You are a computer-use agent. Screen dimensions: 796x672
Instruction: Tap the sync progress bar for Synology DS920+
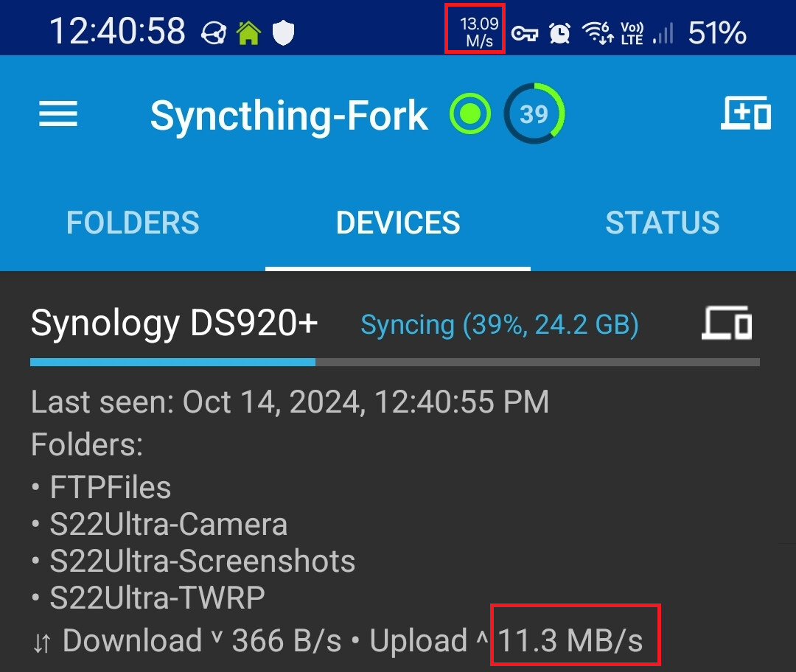click(x=398, y=362)
